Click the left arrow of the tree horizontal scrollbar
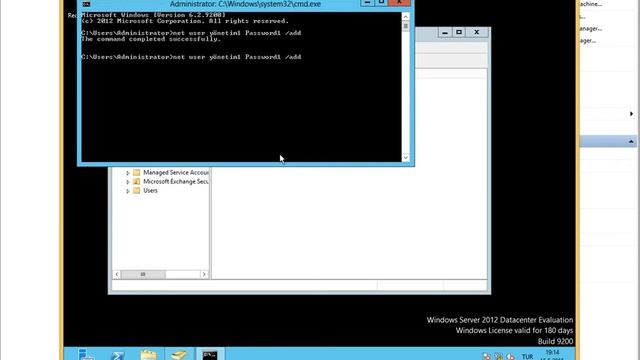 [x=117, y=274]
